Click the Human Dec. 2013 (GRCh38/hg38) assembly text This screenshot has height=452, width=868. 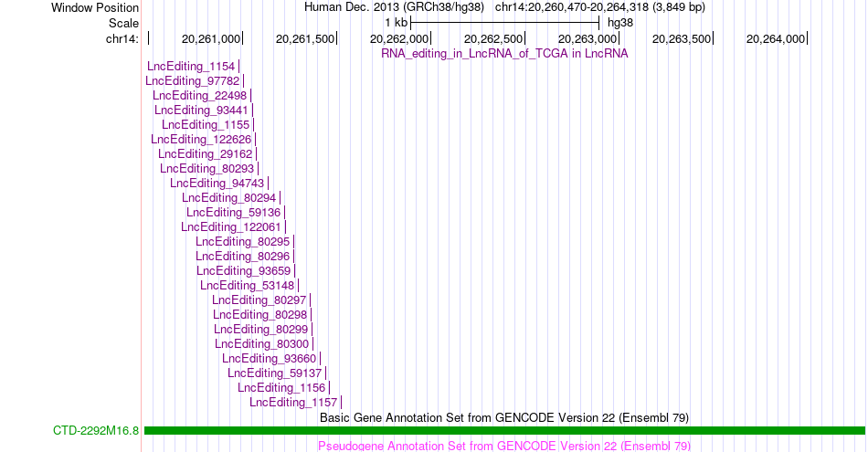click(x=394, y=7)
